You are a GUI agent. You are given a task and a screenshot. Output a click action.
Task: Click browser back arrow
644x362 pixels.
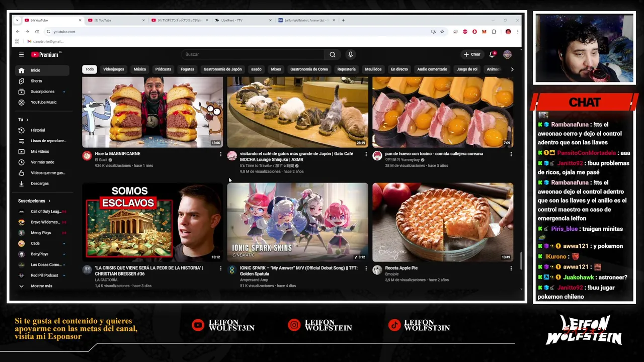coord(18,32)
